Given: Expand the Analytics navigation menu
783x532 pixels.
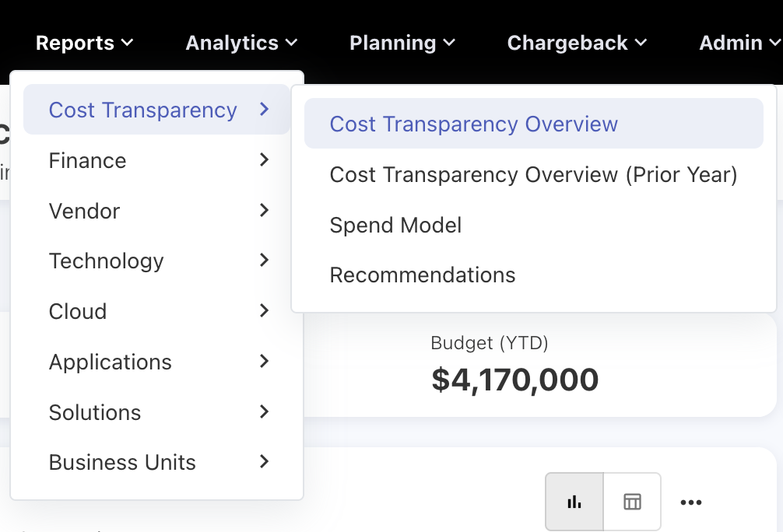Looking at the screenshot, I should pyautogui.click(x=241, y=43).
